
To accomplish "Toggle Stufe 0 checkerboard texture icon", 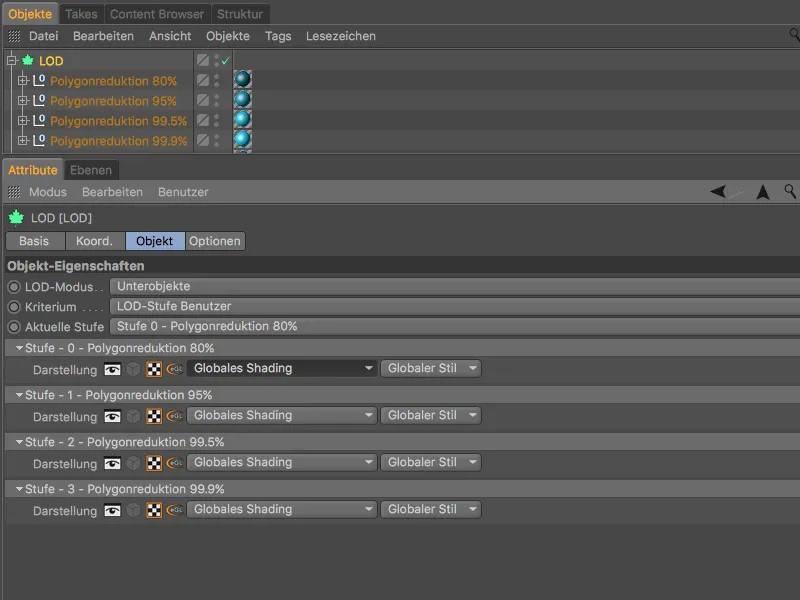I will [154, 368].
